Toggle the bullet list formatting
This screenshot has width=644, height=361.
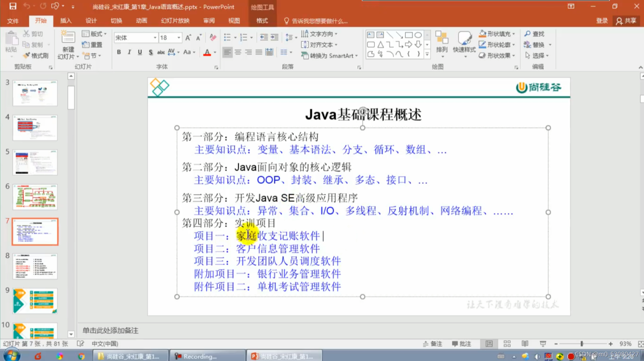click(228, 37)
